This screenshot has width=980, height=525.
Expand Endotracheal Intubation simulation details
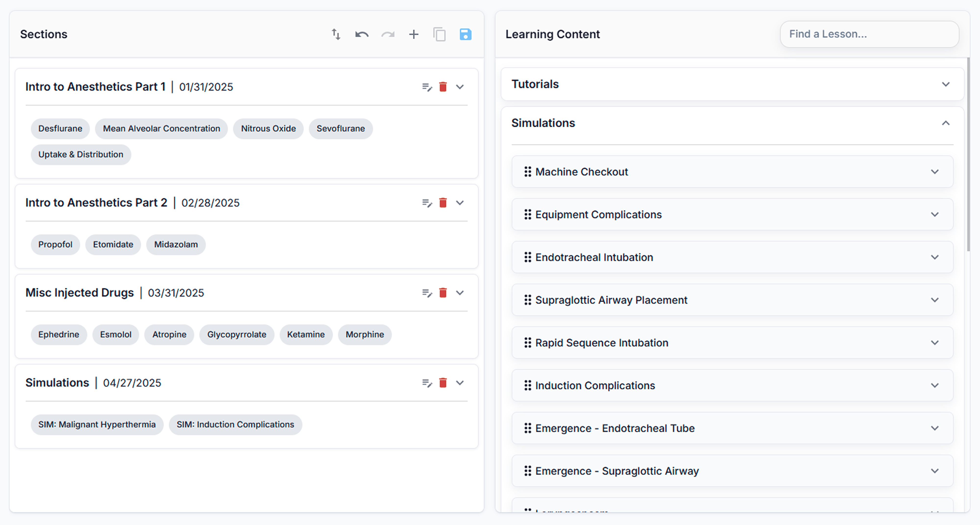click(935, 257)
